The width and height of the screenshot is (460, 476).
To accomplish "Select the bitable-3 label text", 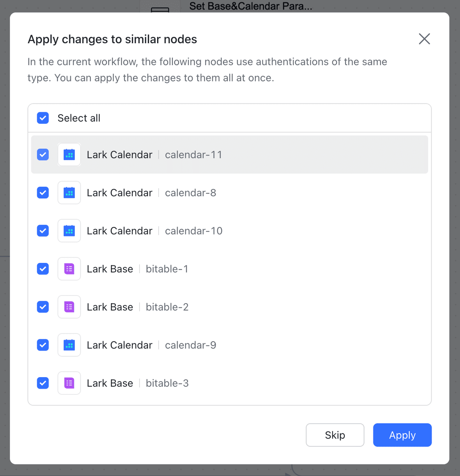I will click(167, 383).
